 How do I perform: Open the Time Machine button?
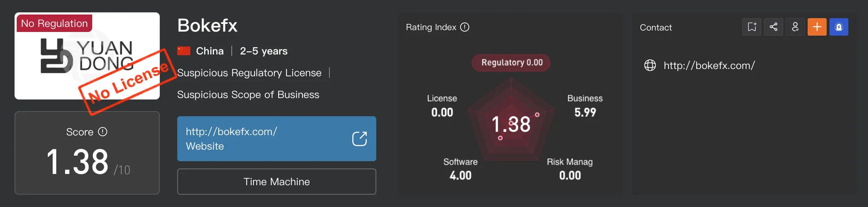pos(277,182)
